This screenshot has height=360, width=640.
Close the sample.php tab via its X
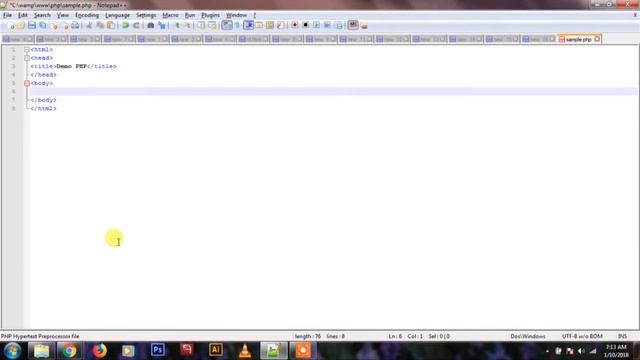[x=597, y=39]
